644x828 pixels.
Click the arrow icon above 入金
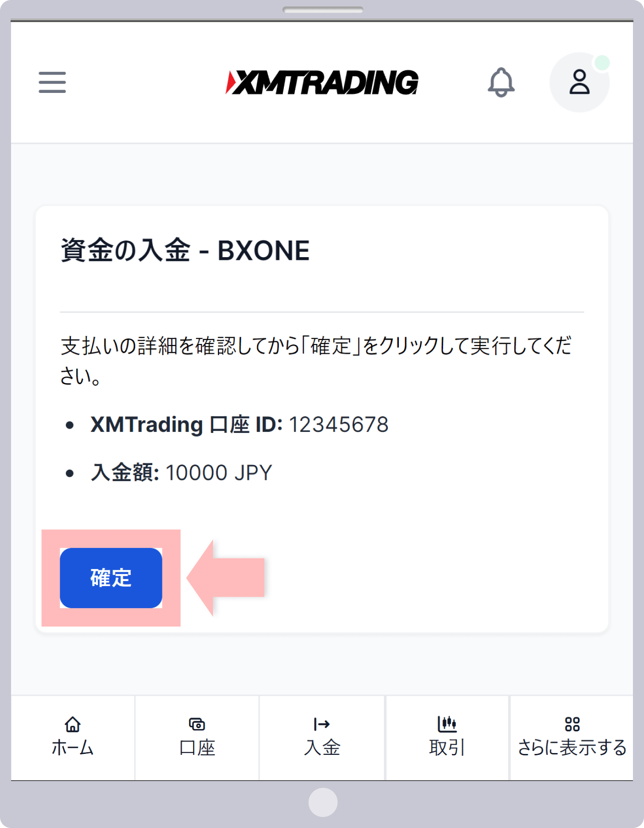point(322,724)
